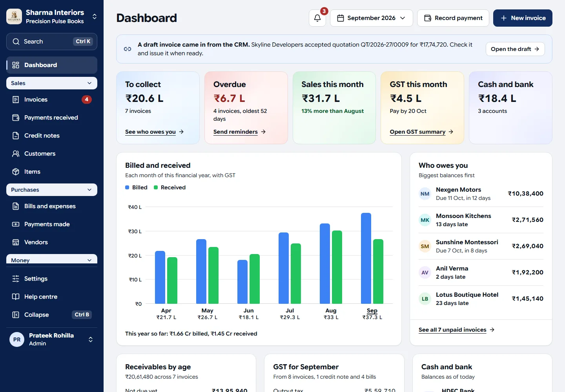This screenshot has height=392, width=565.
Task: Click the Search field in the sidebar
Action: point(52,42)
